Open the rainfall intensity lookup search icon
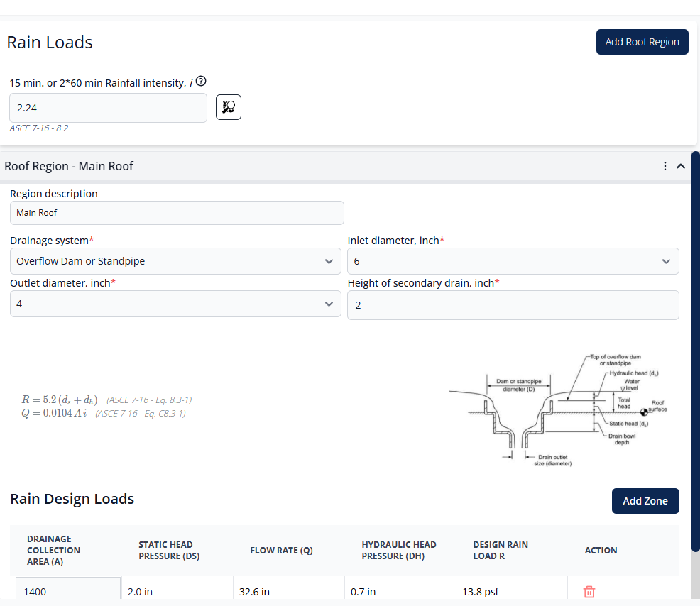 (x=229, y=108)
